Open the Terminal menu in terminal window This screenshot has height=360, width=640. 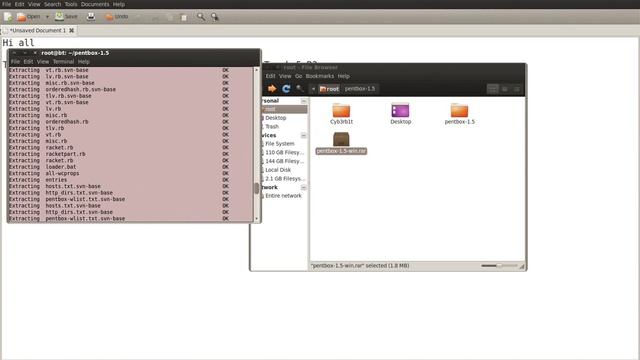click(x=63, y=62)
